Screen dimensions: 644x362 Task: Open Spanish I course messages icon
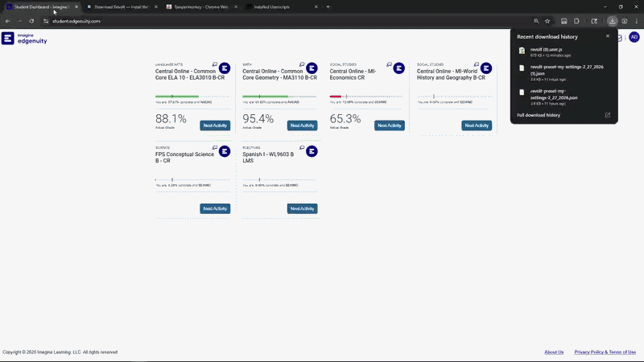click(302, 148)
